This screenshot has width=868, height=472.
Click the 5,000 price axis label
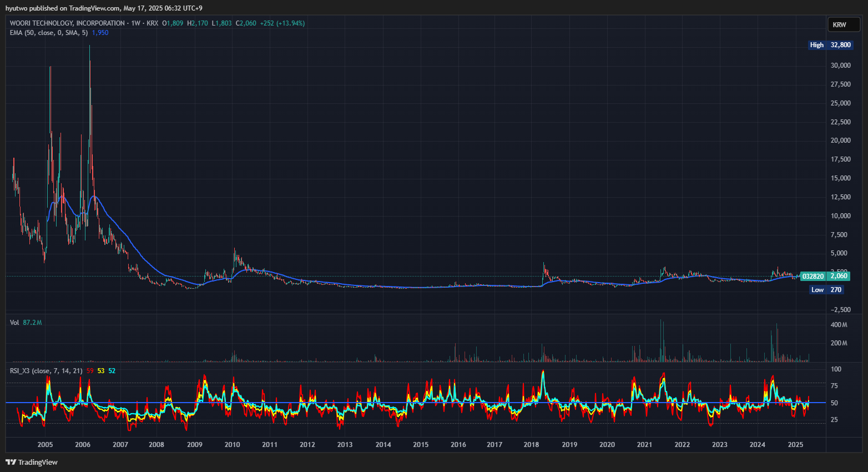(839, 253)
